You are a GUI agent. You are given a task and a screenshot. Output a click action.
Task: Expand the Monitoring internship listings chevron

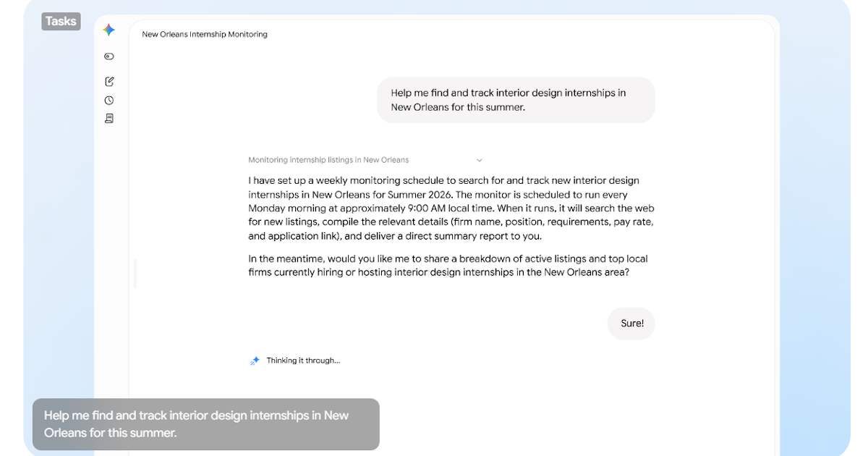479,160
